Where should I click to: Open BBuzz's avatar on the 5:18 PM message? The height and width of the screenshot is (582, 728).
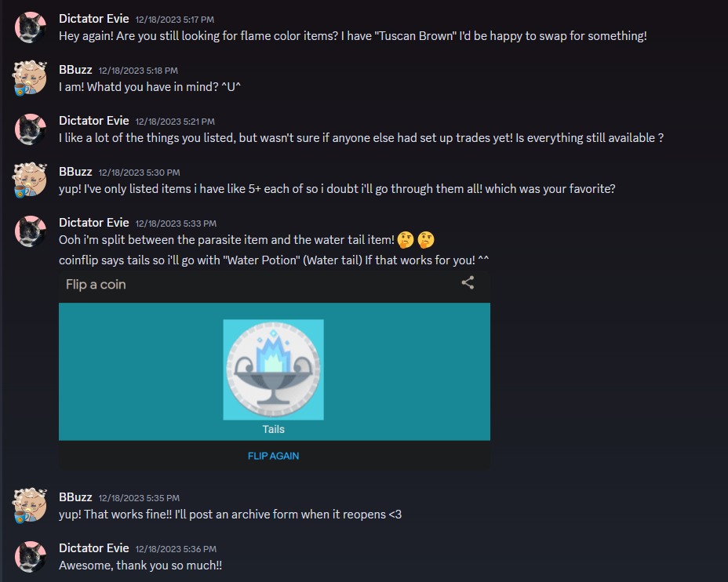coord(31,78)
